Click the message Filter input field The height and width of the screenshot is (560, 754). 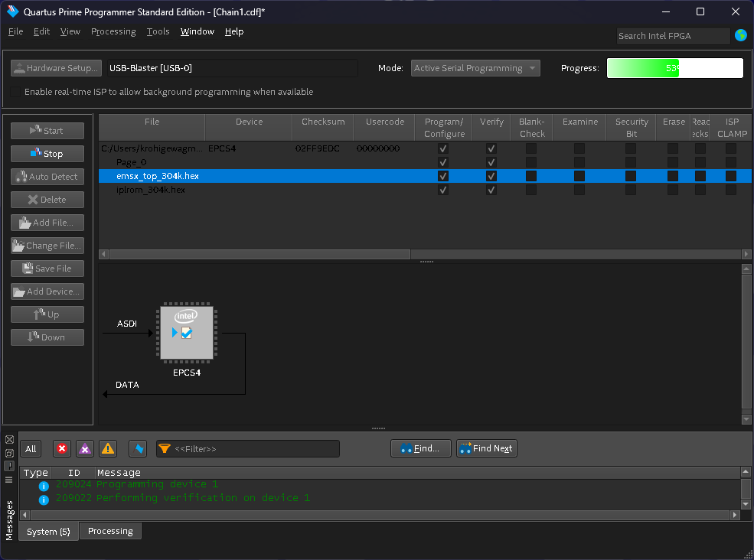(248, 449)
